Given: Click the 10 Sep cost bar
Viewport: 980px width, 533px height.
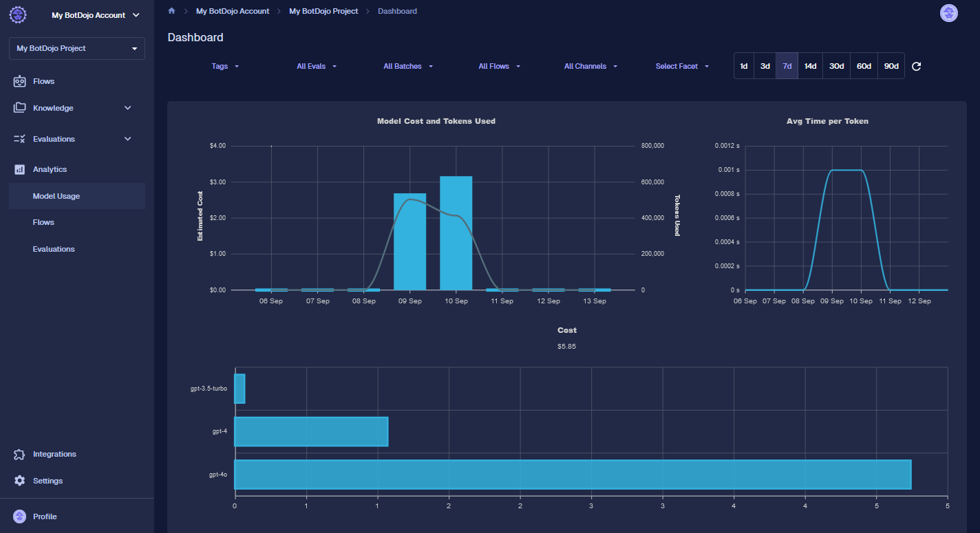Looking at the screenshot, I should click(x=456, y=233).
